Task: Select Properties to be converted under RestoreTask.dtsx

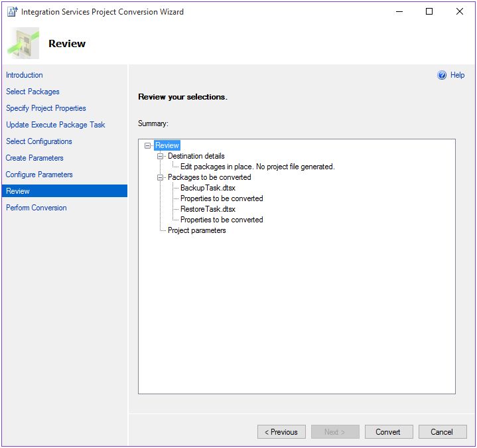Action: [222, 220]
